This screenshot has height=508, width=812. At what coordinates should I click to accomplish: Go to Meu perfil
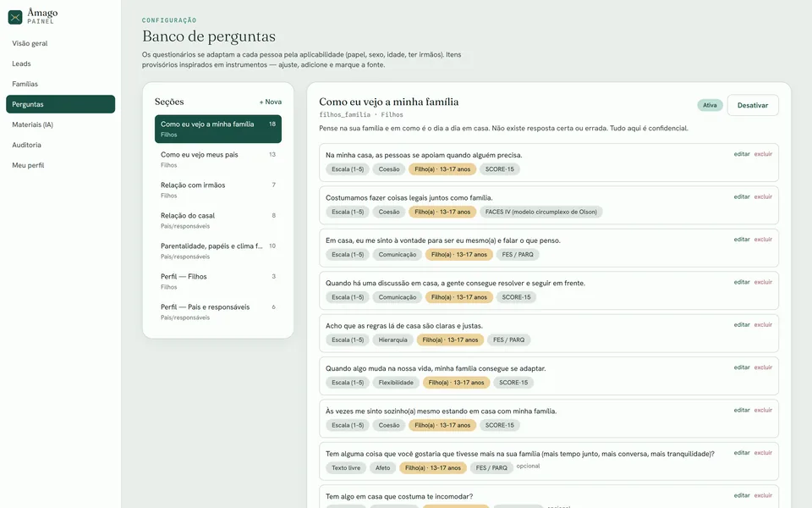coord(61,165)
